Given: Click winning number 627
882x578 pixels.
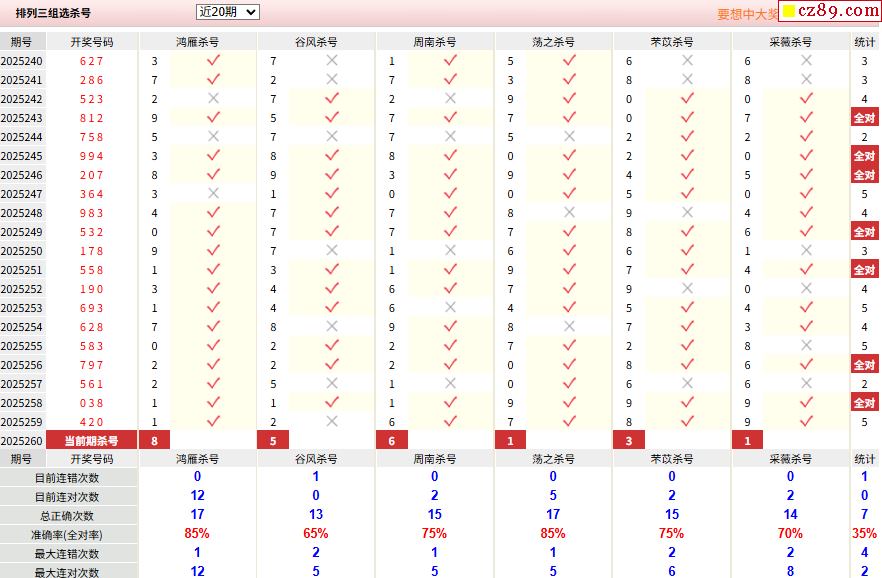Looking at the screenshot, I should (92, 61).
